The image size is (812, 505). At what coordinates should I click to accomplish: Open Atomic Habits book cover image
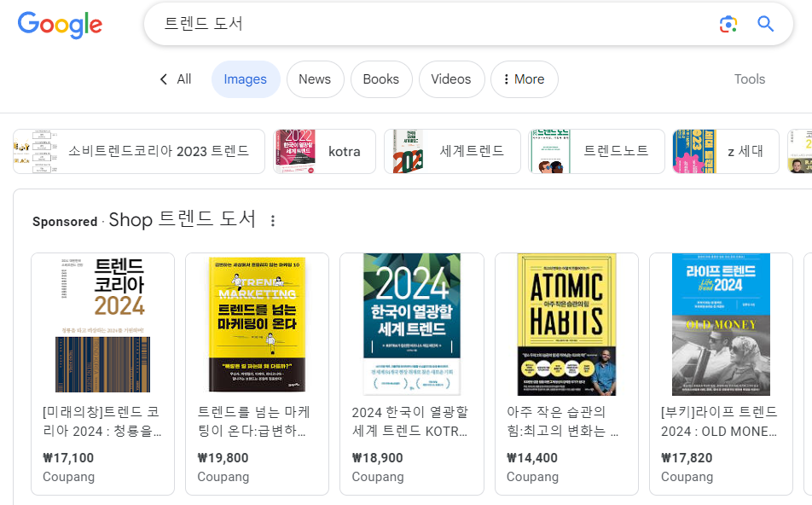click(x=566, y=325)
